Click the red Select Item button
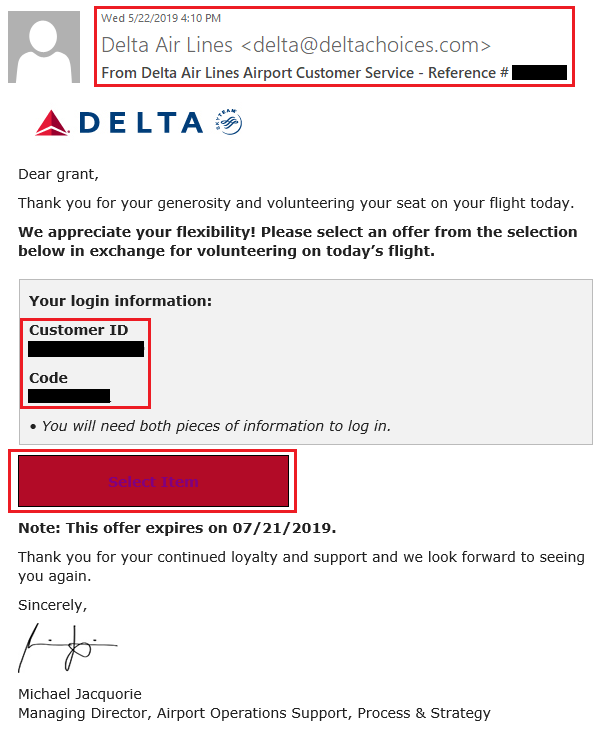This screenshot has width=600, height=730. click(153, 481)
